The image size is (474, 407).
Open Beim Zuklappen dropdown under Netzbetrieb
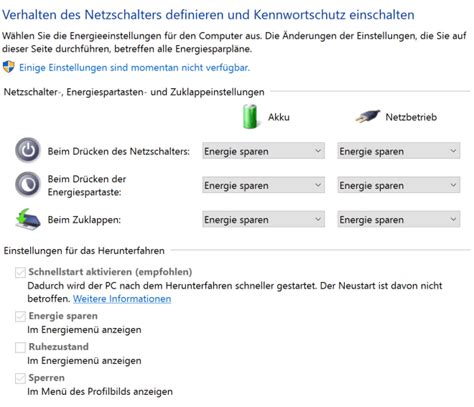coord(399,219)
